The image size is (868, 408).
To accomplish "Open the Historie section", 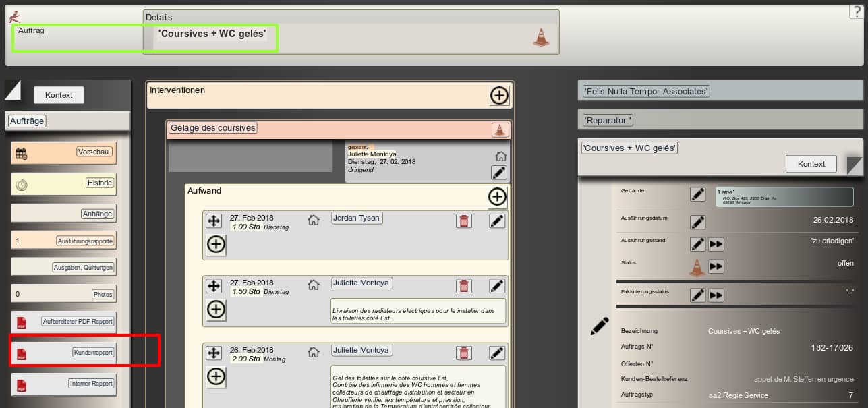I will click(99, 183).
